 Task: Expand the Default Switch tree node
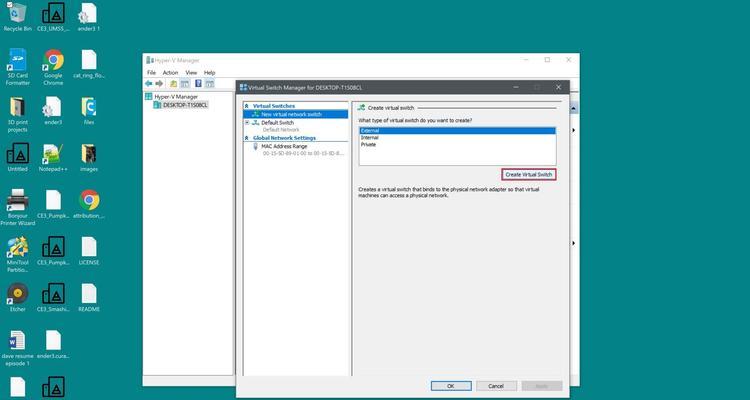point(247,122)
